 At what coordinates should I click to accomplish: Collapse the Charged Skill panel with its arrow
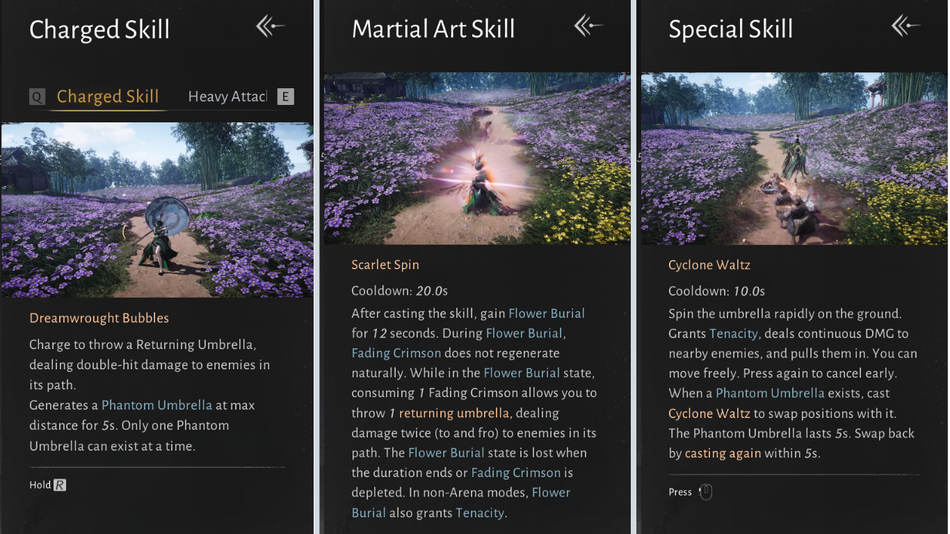tap(270, 26)
